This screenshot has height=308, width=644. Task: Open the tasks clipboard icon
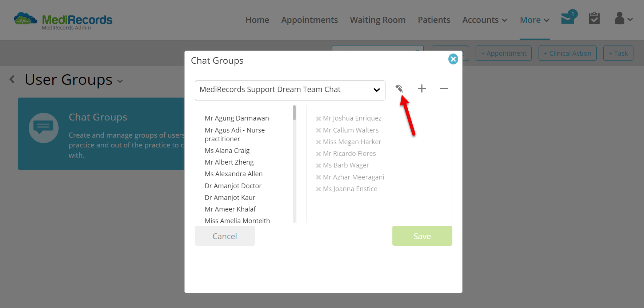594,18
